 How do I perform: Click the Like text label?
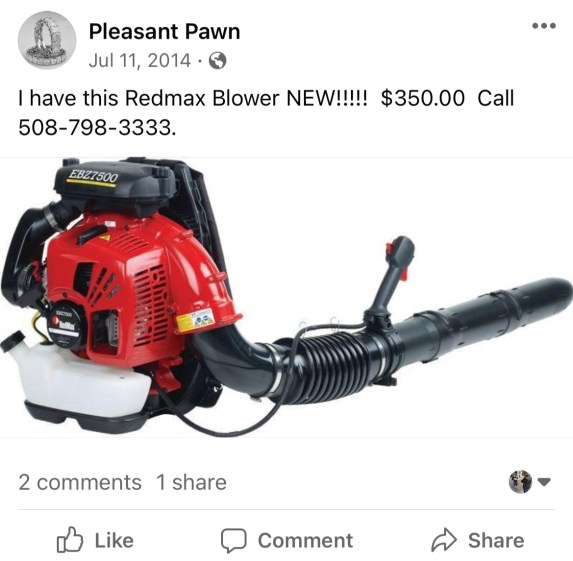114,540
